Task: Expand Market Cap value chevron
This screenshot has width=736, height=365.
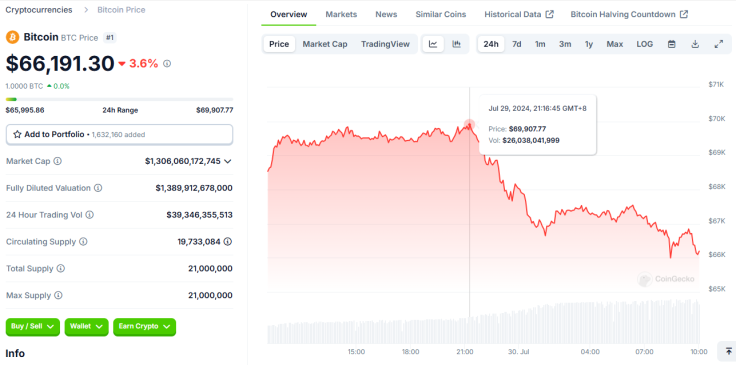Action: click(x=228, y=161)
